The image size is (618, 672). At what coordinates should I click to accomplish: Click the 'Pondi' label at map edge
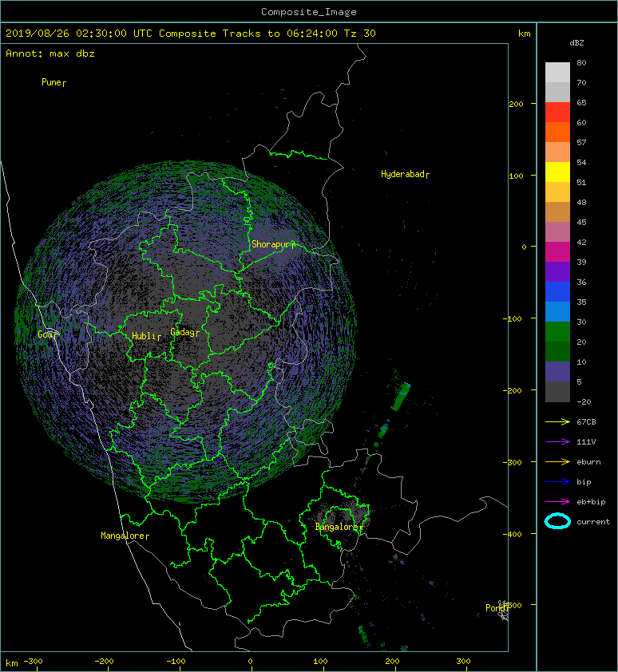point(497,608)
